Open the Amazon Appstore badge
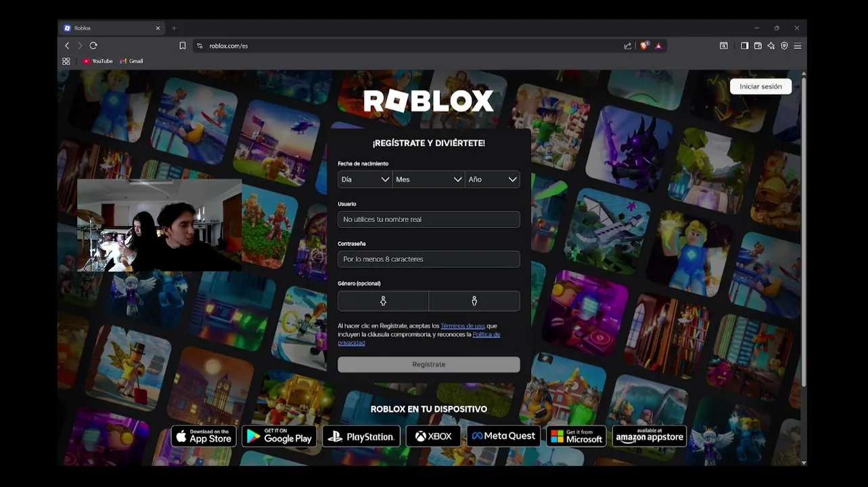 click(x=649, y=436)
